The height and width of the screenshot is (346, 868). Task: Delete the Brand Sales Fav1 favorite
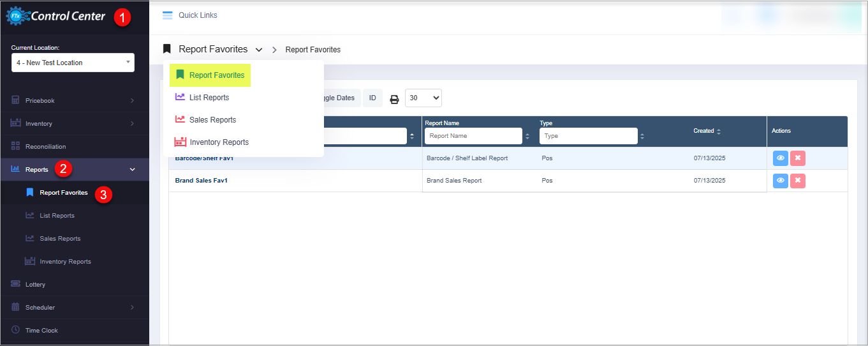pos(797,181)
